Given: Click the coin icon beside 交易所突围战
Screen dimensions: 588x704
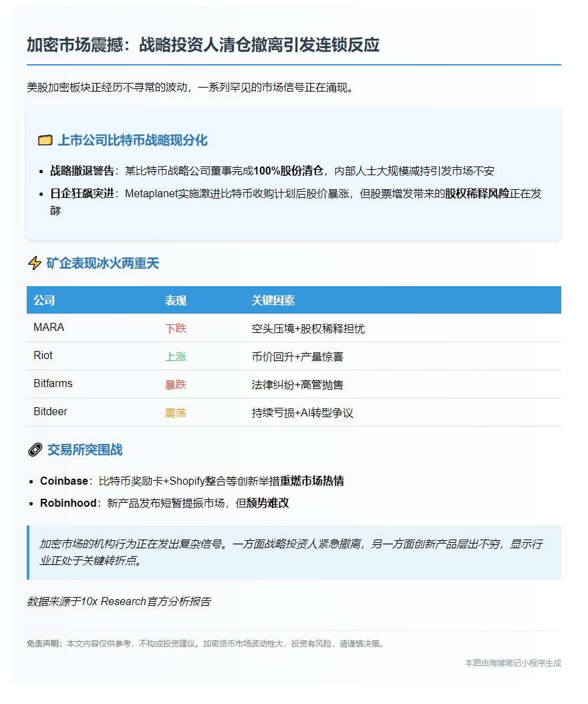Looking at the screenshot, I should 35,449.
